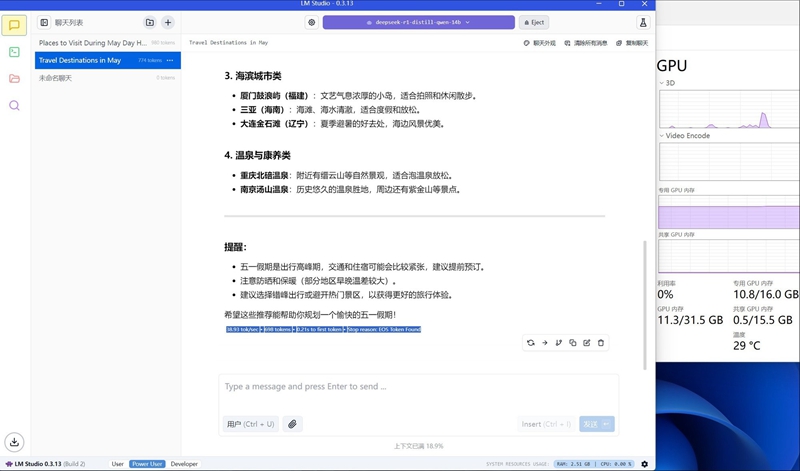Screen dimensions: 800x471
Task: Switch to Developer mode
Action: pyautogui.click(x=184, y=464)
